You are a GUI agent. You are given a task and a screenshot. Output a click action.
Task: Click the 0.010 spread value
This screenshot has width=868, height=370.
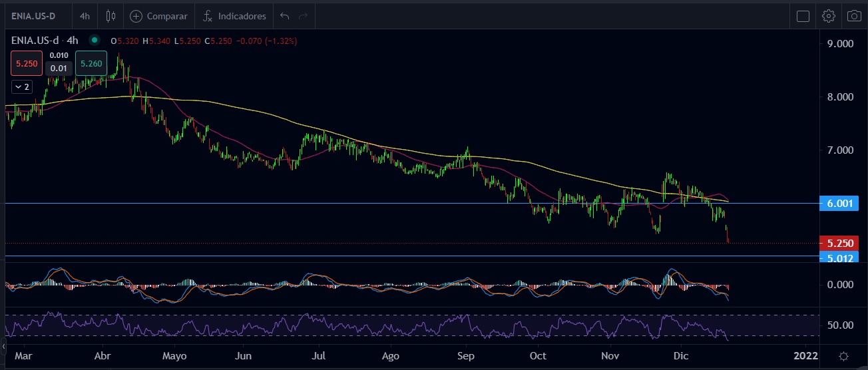pyautogui.click(x=59, y=56)
